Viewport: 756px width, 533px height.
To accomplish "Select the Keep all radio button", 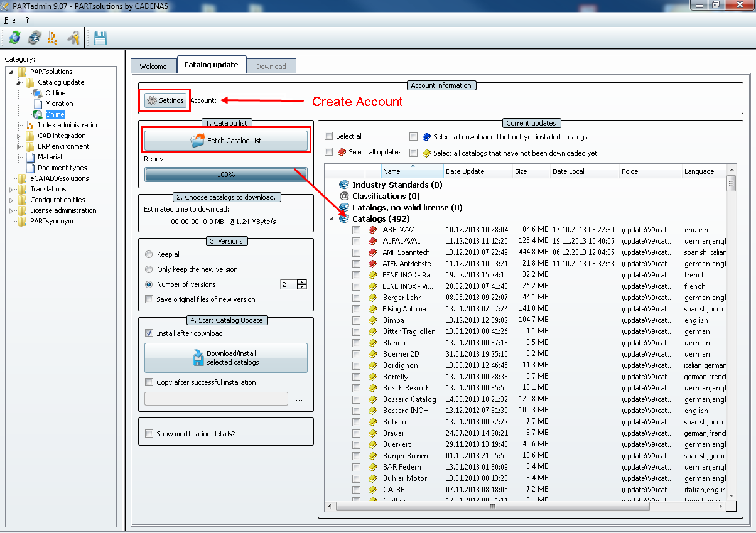I will [x=149, y=254].
